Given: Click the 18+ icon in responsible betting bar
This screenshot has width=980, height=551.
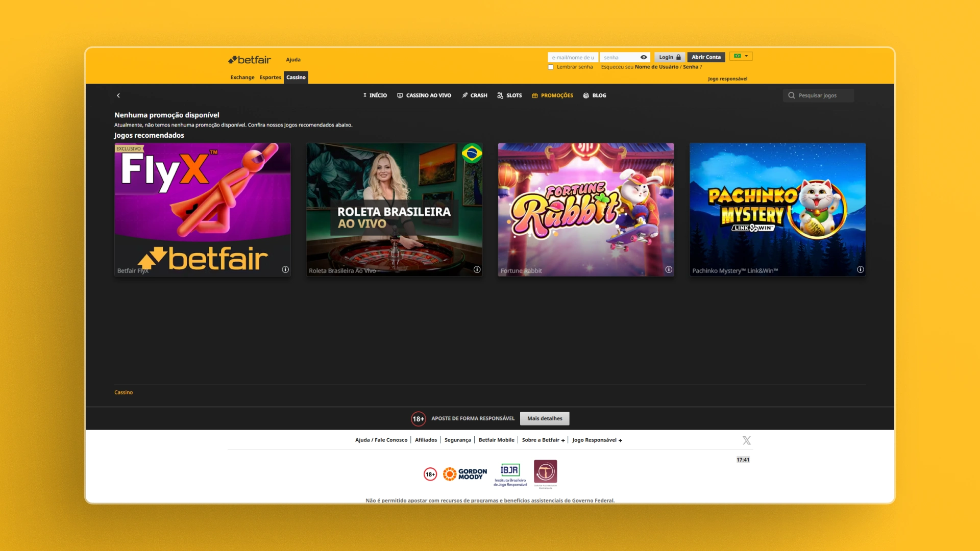Looking at the screenshot, I should 419,419.
